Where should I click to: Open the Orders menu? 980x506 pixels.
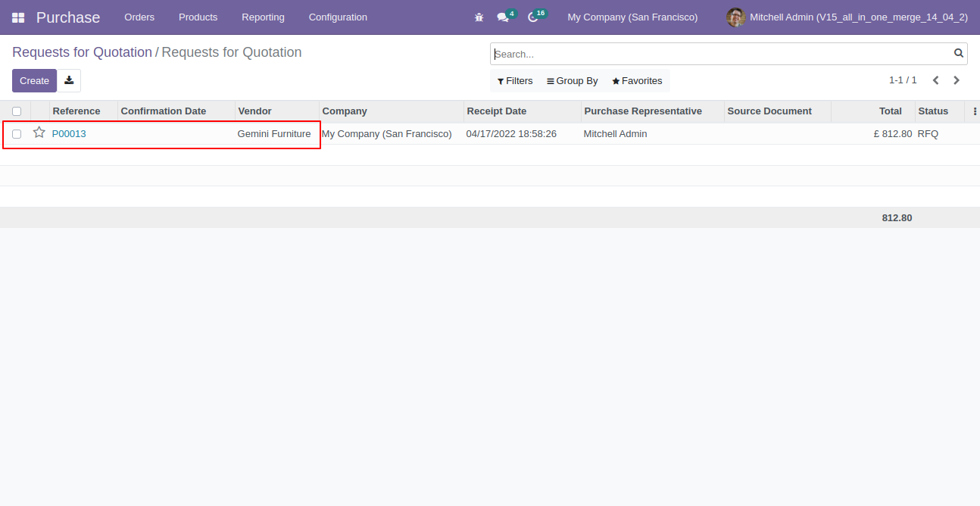click(x=139, y=17)
